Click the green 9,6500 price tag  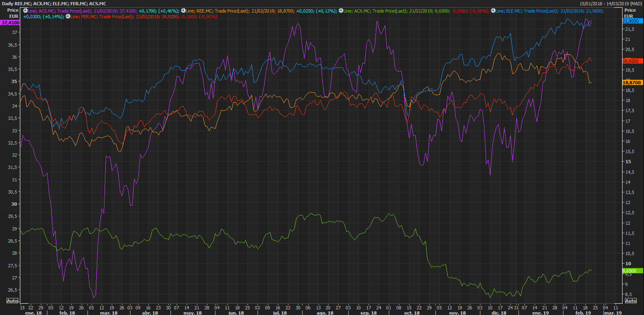tap(631, 271)
